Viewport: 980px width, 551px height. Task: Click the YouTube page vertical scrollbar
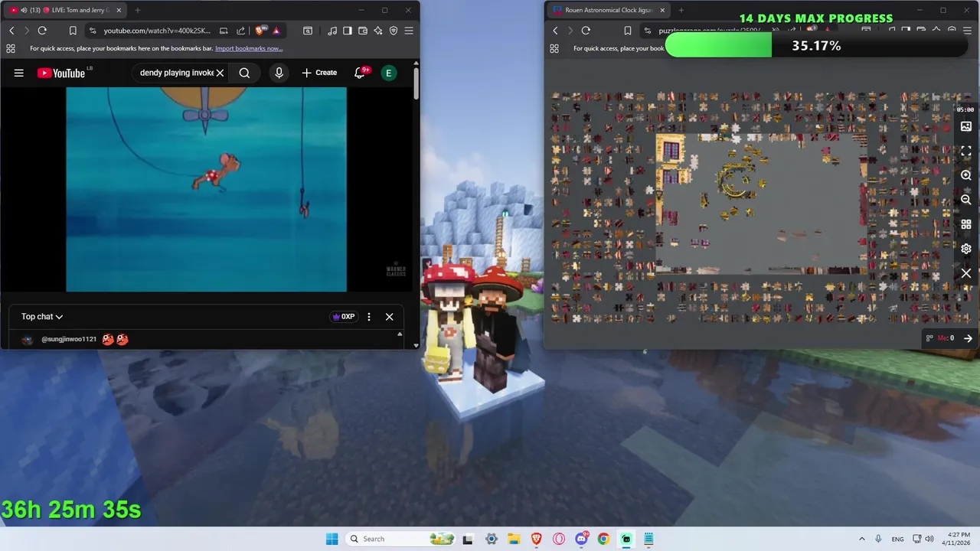[x=416, y=84]
